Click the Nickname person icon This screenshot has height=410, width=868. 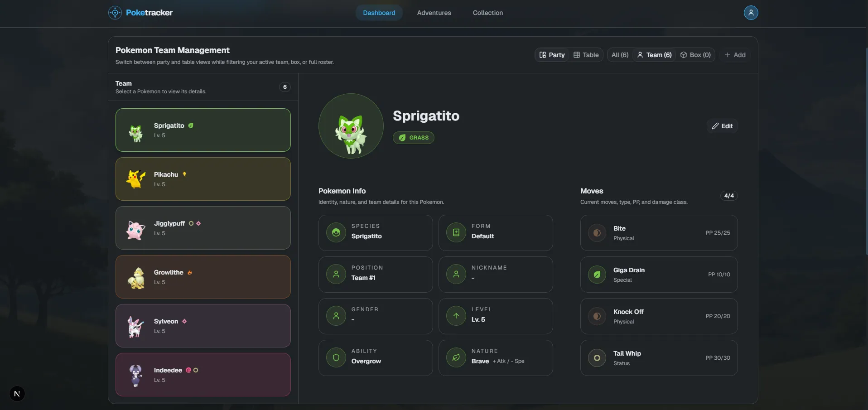[x=456, y=274]
